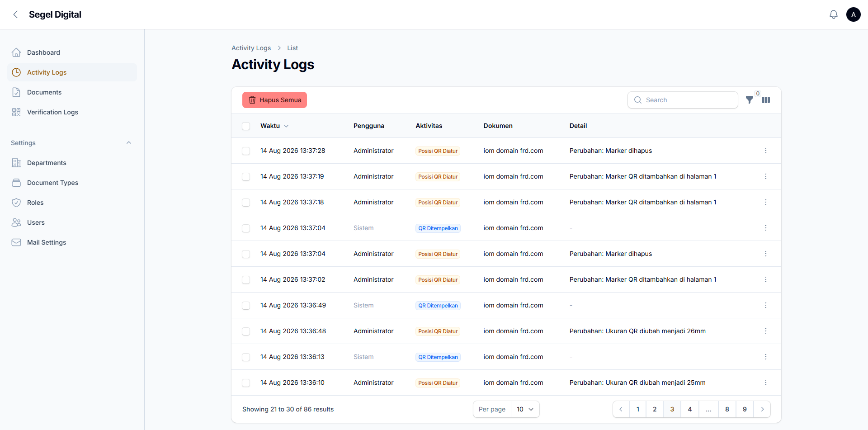Open actions menu for 13:37:02 row

click(766, 279)
